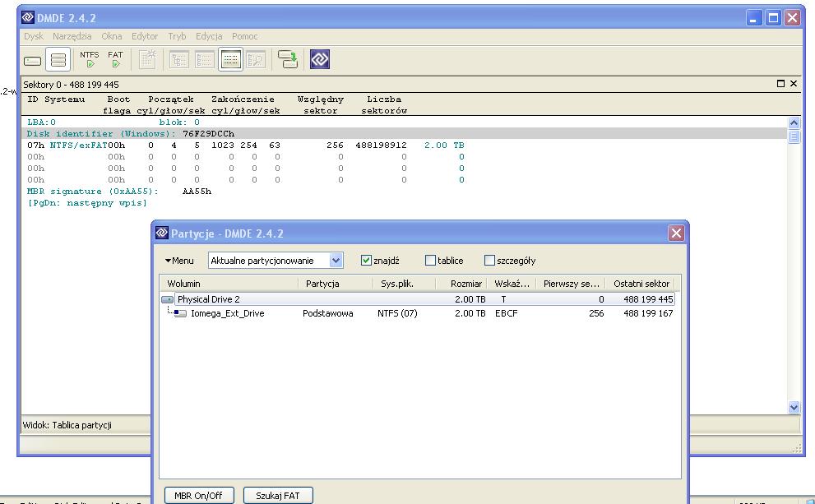Click the [PgDn: następny wpis] text

point(87,202)
